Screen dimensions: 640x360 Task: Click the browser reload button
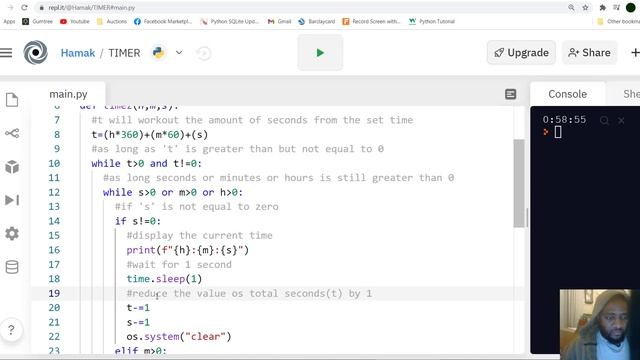(24, 7)
